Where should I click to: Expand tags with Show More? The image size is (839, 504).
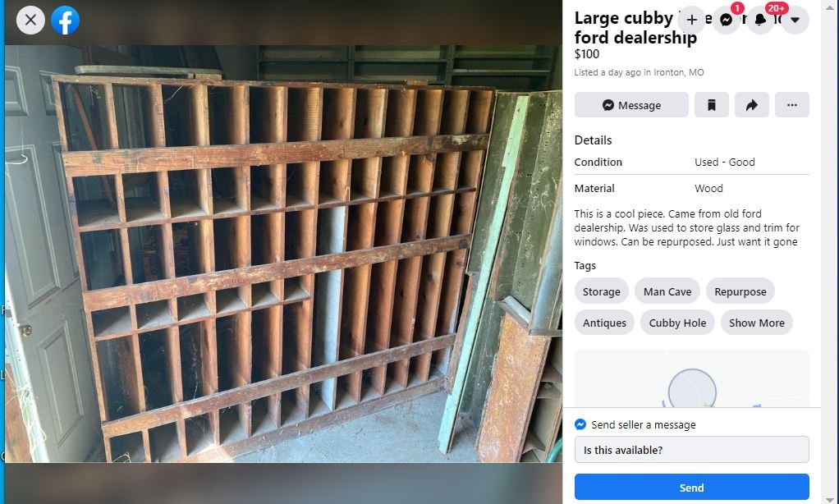click(757, 323)
